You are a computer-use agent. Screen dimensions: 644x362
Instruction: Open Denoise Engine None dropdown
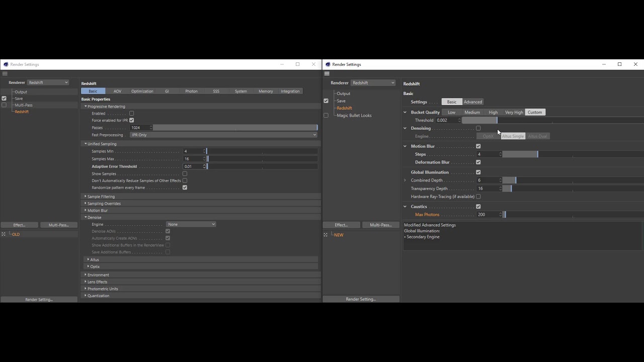[x=191, y=224]
